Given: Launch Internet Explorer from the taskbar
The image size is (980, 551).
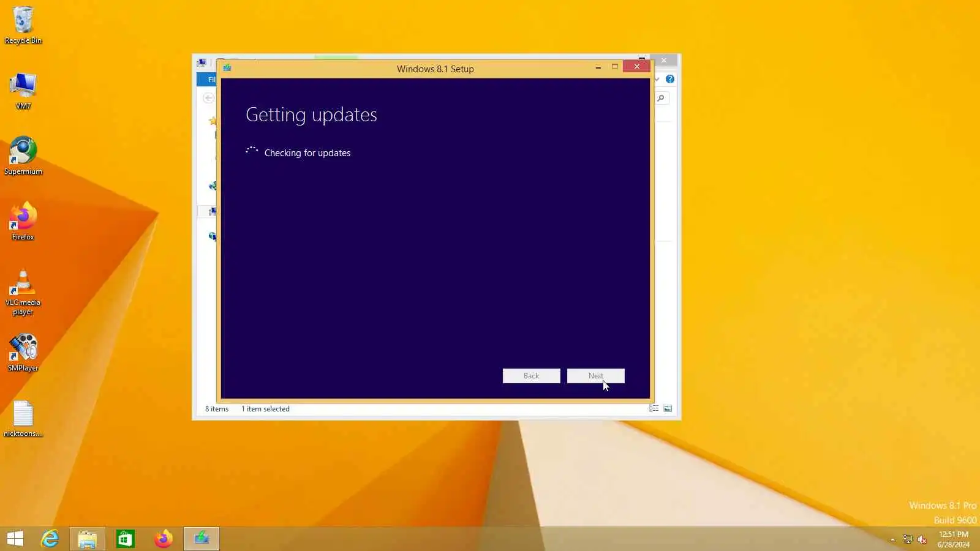Looking at the screenshot, I should [x=50, y=539].
